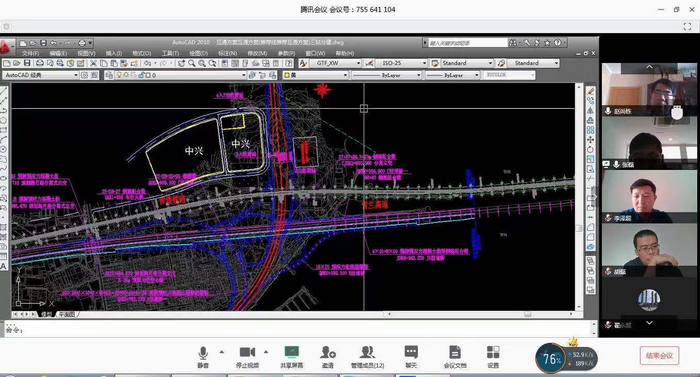The height and width of the screenshot is (377, 700).
Task: Open the invite participants icon
Action: [328, 357]
